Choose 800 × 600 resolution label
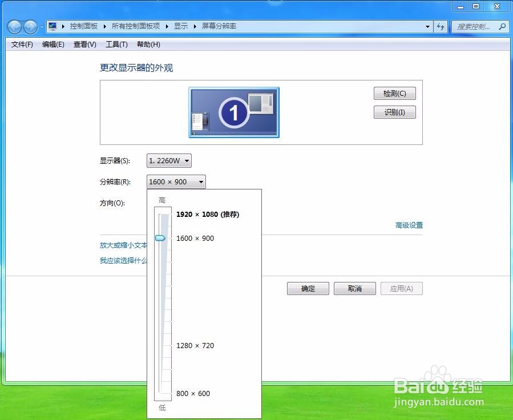Image resolution: width=513 pixels, height=420 pixels. coord(193,394)
